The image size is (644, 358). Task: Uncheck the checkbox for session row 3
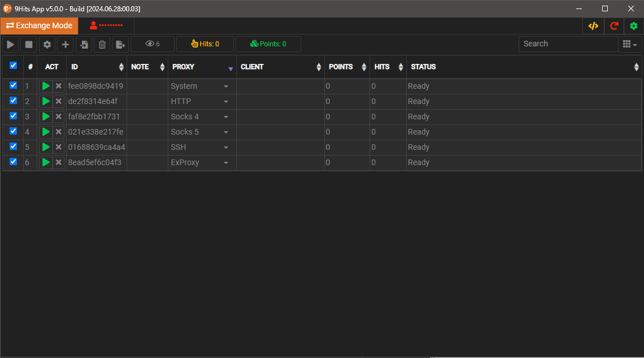point(13,116)
